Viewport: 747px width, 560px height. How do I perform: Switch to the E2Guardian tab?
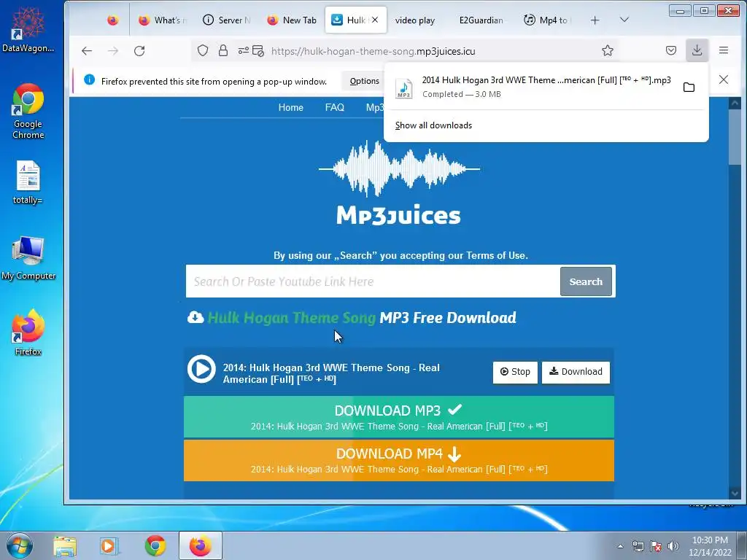481,20
